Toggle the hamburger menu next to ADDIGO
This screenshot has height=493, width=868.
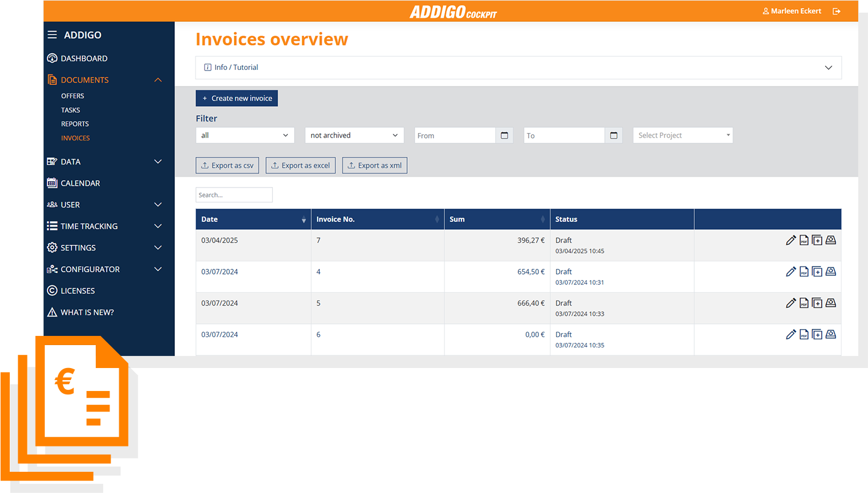coord(52,35)
